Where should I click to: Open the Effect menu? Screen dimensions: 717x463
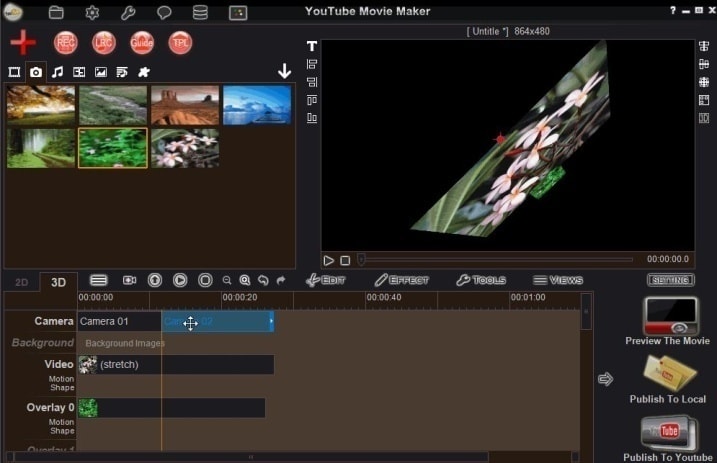pyautogui.click(x=402, y=280)
